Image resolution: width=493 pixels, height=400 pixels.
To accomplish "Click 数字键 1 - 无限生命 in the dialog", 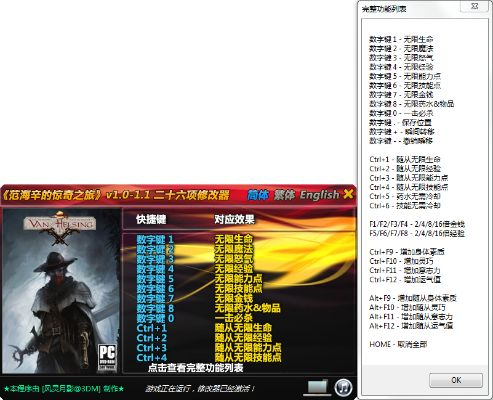I will pos(401,39).
